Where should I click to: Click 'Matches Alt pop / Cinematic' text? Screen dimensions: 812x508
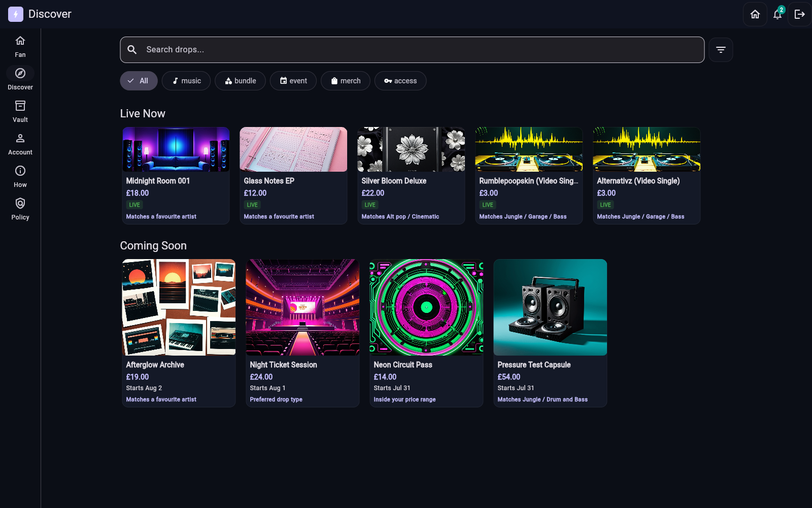pos(400,216)
